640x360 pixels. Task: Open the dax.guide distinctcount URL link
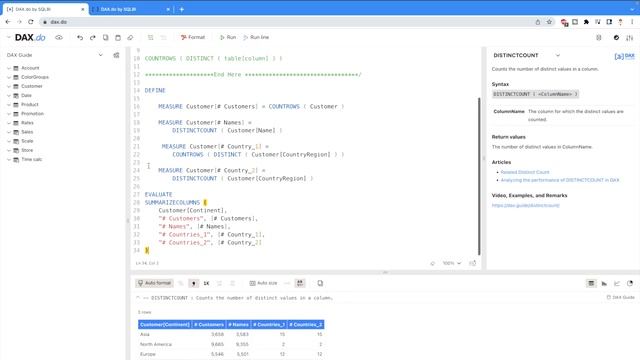(525, 205)
